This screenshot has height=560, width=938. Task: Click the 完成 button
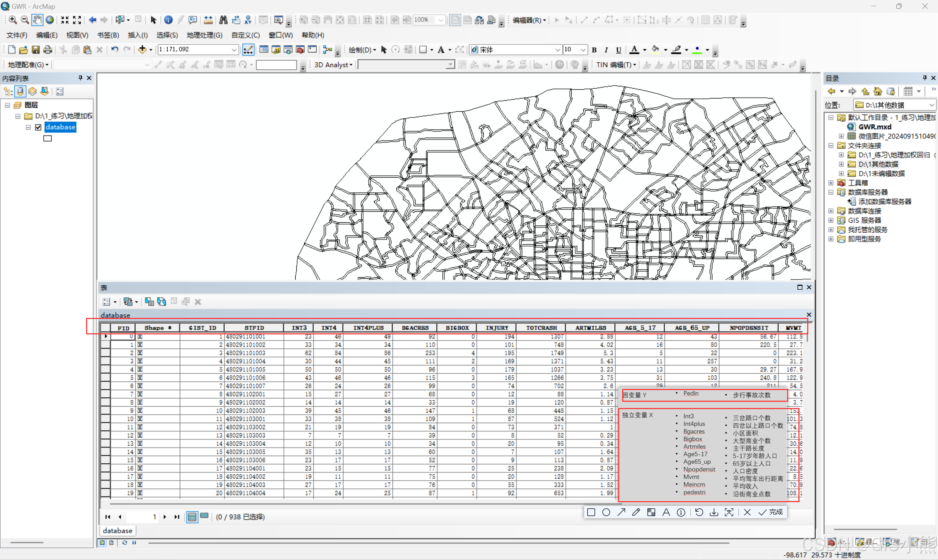pyautogui.click(x=772, y=512)
